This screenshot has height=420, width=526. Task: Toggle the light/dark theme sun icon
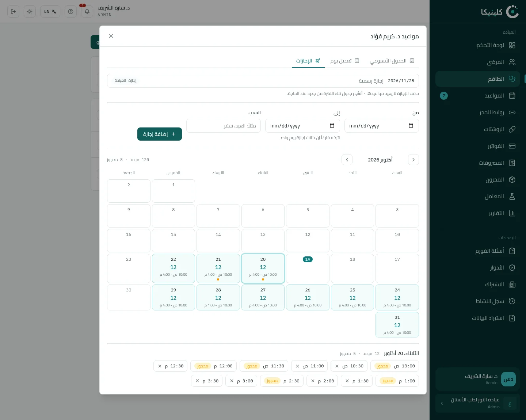tap(30, 12)
